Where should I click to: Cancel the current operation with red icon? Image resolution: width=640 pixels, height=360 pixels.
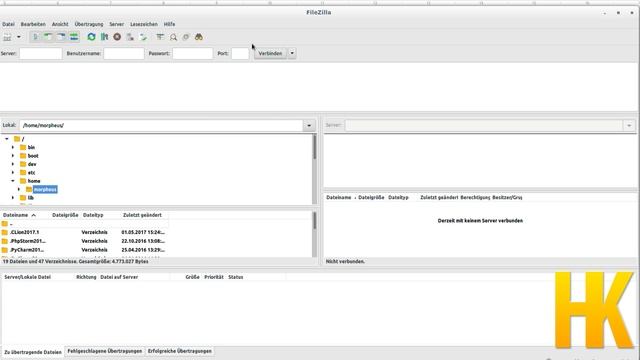pyautogui.click(x=117, y=37)
